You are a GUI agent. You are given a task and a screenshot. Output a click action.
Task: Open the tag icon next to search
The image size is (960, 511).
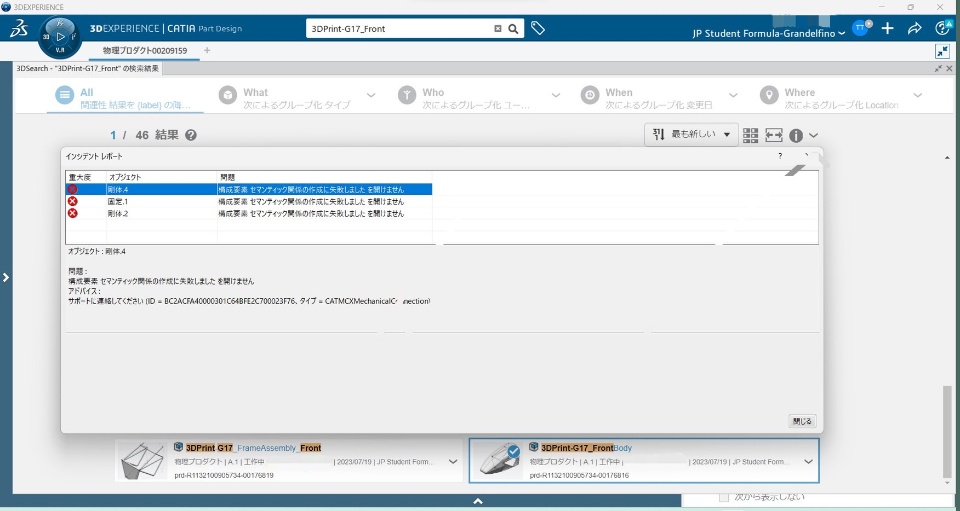coord(538,28)
